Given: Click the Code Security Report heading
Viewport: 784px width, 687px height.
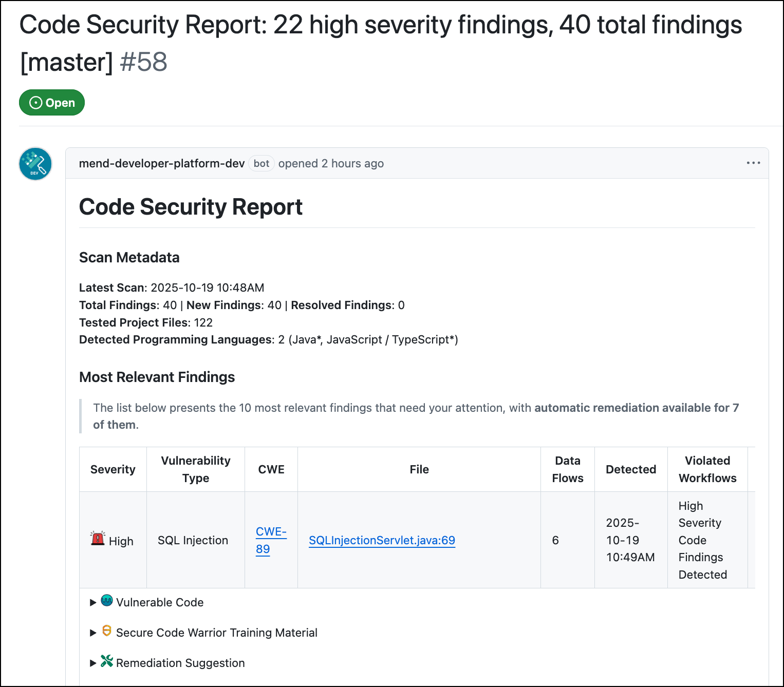Looking at the screenshot, I should 191,207.
